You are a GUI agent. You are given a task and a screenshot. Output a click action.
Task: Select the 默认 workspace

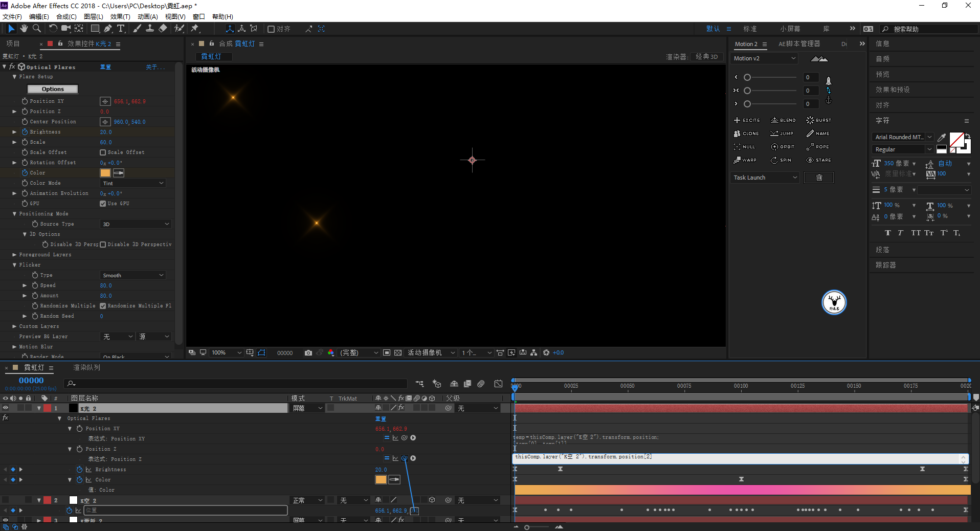click(x=713, y=29)
